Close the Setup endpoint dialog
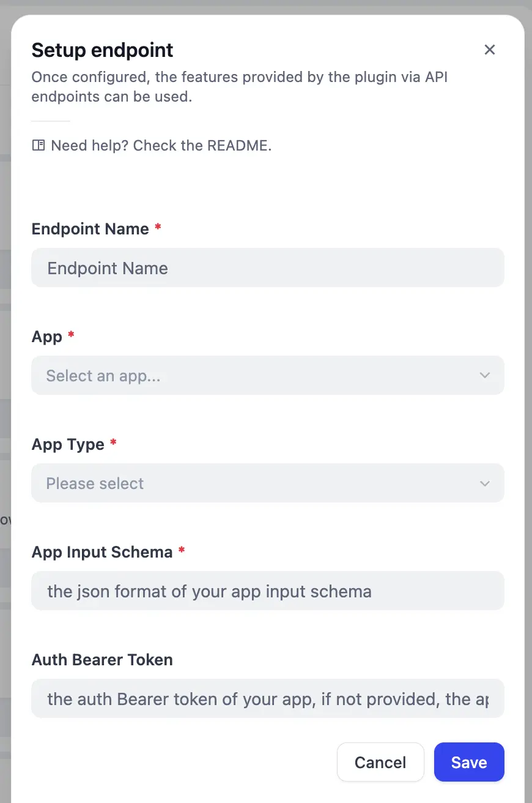 click(489, 50)
